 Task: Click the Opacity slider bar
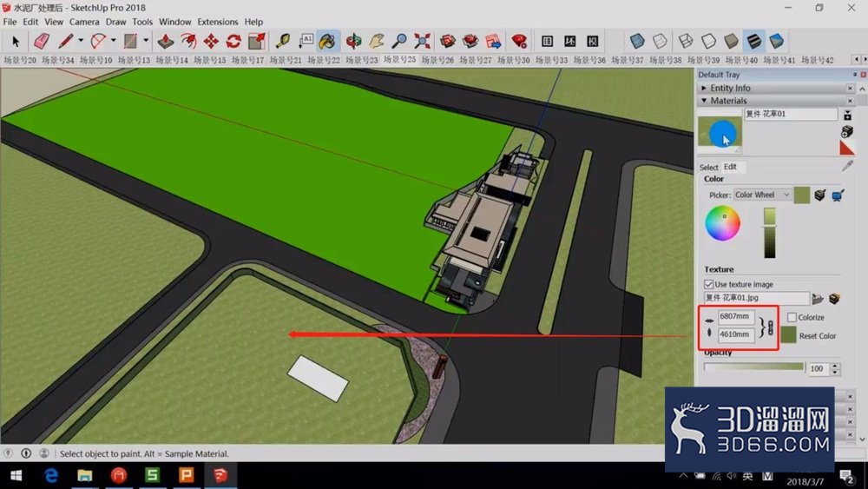tap(754, 367)
